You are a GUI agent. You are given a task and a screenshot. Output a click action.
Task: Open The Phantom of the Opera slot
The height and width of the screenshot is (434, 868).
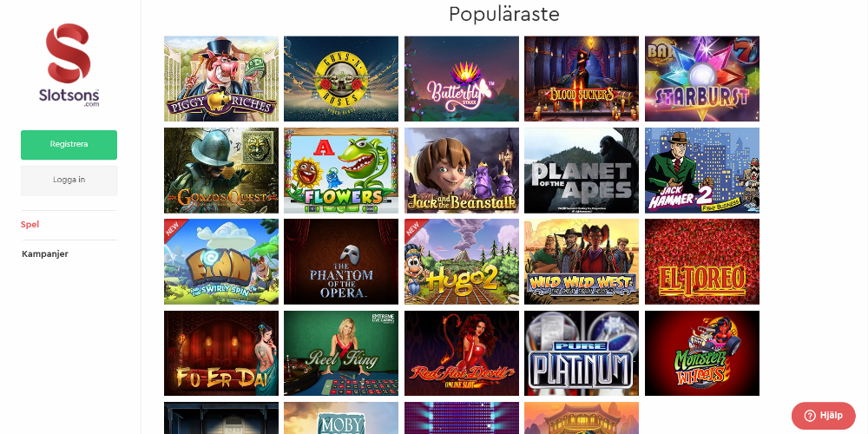click(341, 262)
